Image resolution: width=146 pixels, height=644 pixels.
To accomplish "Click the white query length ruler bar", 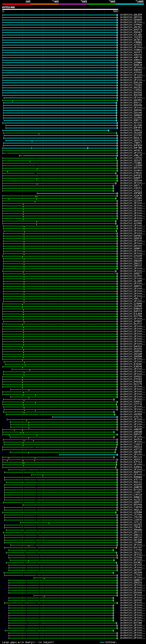I will (60, 10).
